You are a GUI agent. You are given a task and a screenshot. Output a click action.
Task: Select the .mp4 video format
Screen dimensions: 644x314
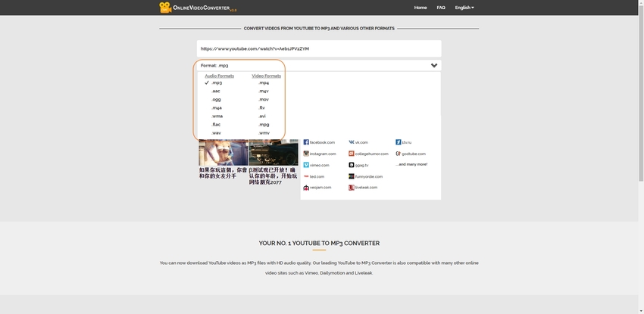point(263,82)
